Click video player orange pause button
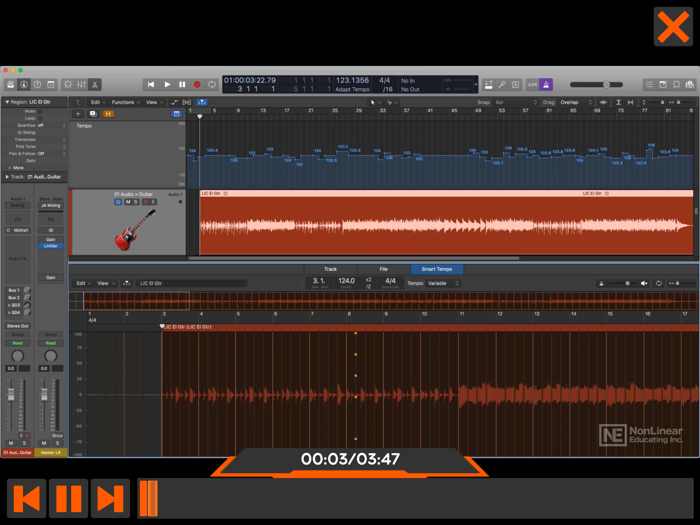The height and width of the screenshot is (525, 700). coord(68,498)
